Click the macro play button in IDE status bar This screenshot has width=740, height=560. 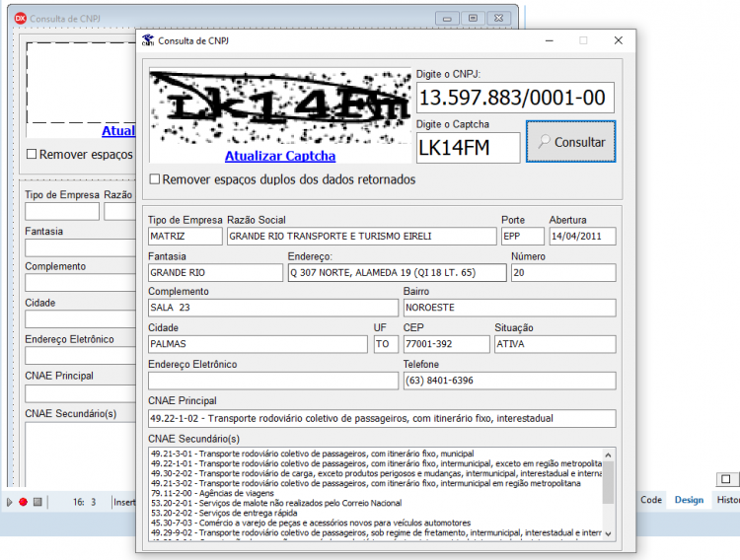(x=10, y=502)
